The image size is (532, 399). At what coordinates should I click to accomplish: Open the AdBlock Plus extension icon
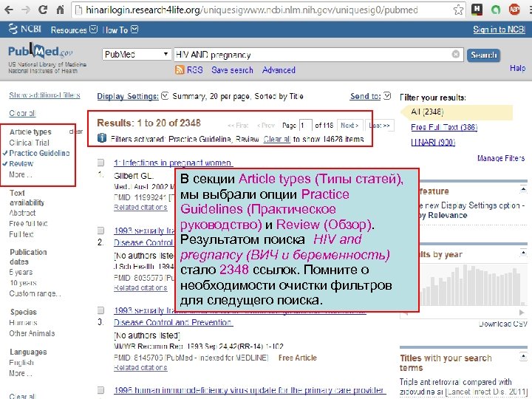pos(514,10)
